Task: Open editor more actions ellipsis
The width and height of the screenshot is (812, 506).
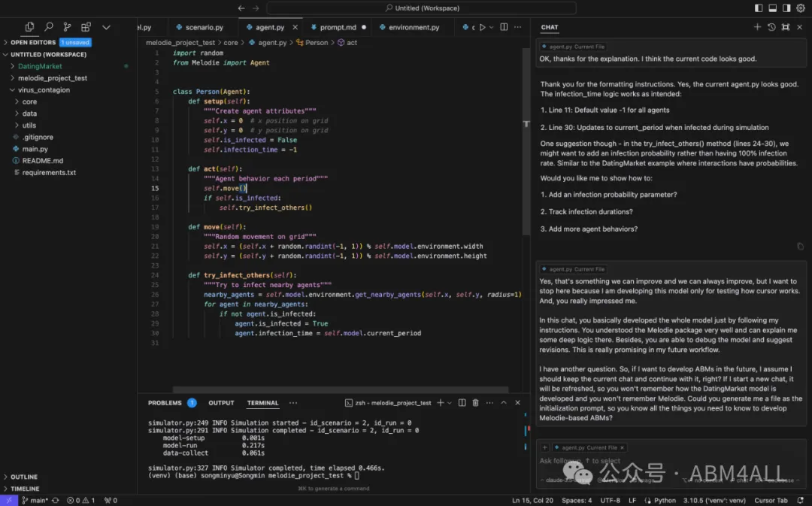Action: tap(518, 27)
